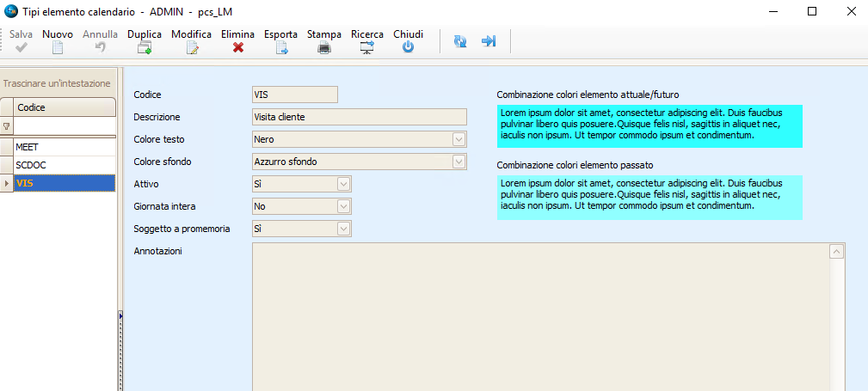The image size is (868, 391).
Task: Click the blue arrow-to-bar toolbar icon
Action: (x=489, y=41)
